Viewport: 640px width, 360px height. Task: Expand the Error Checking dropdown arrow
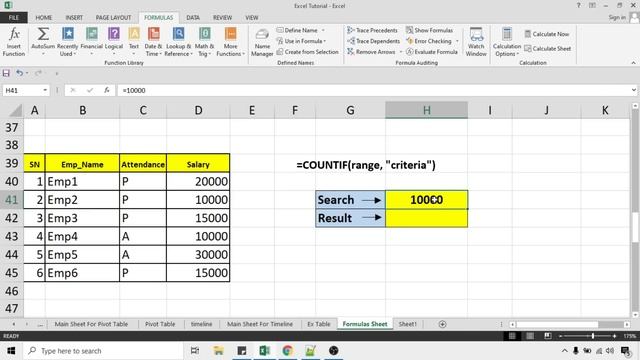[457, 41]
